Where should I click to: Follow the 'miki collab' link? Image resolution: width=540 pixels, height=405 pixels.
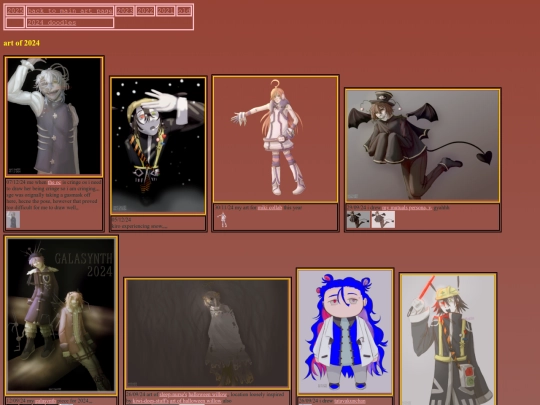point(270,207)
